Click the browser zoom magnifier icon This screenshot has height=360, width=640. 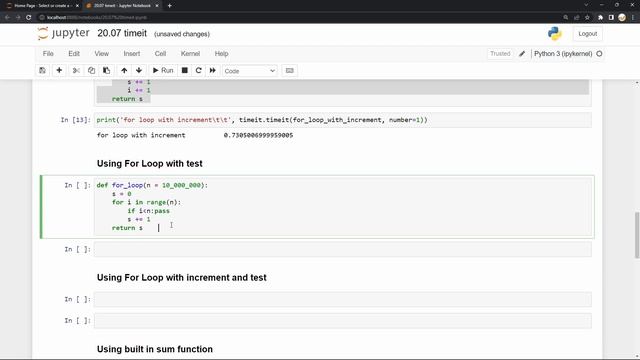(566, 18)
